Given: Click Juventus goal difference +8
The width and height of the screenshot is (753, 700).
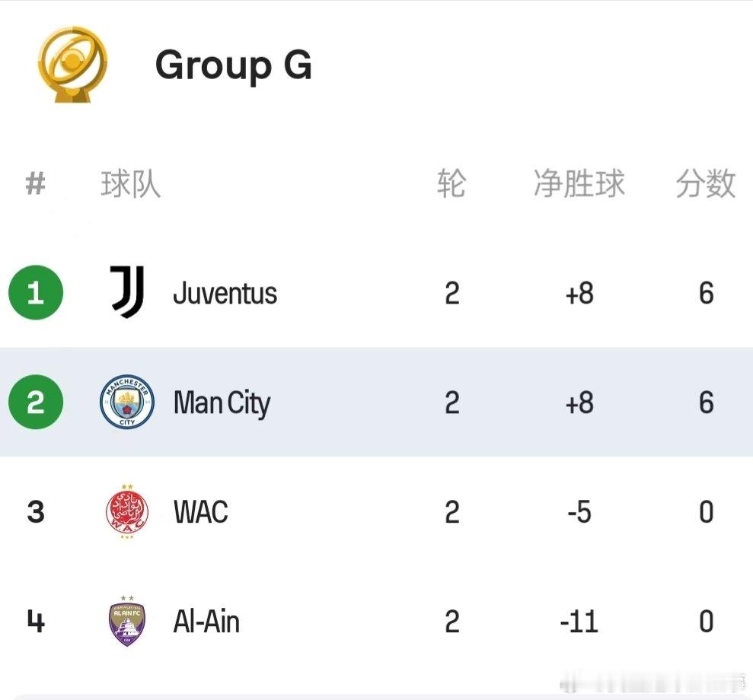Looking at the screenshot, I should pyautogui.click(x=579, y=293).
